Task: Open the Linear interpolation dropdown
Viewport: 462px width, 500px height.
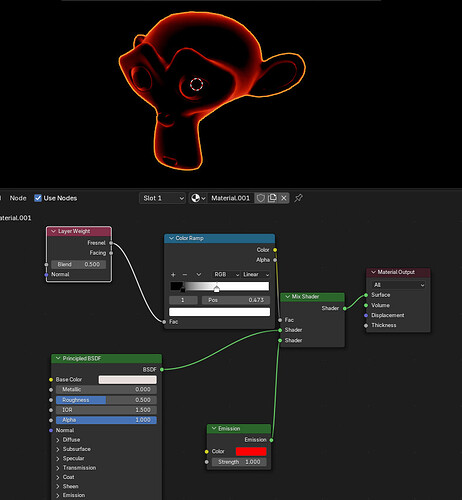Action: [256, 274]
